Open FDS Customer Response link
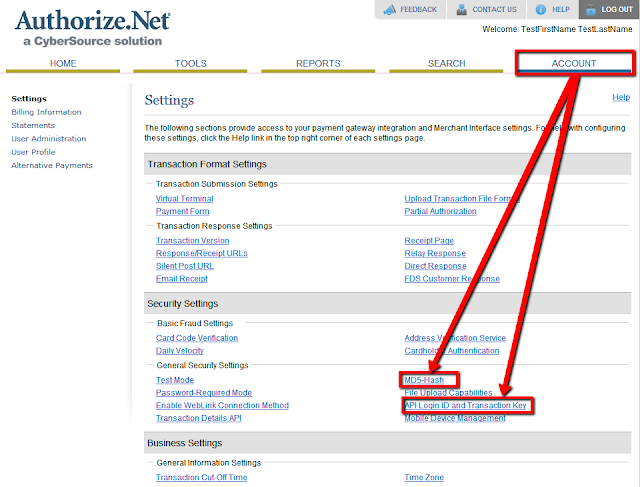 [x=452, y=278]
